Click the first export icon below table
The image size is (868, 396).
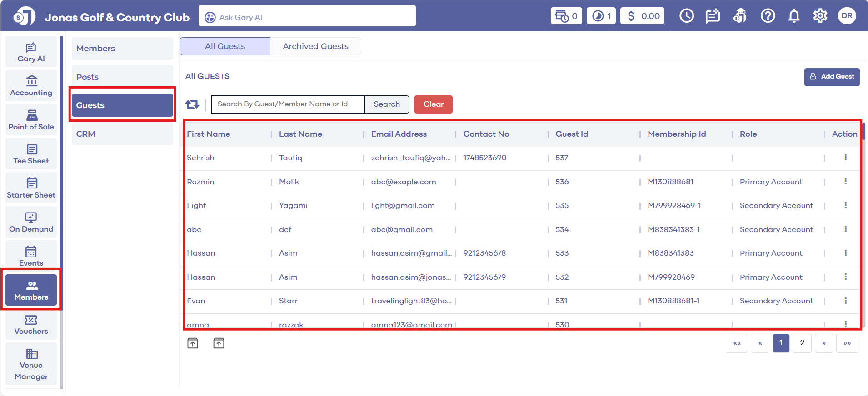click(193, 343)
